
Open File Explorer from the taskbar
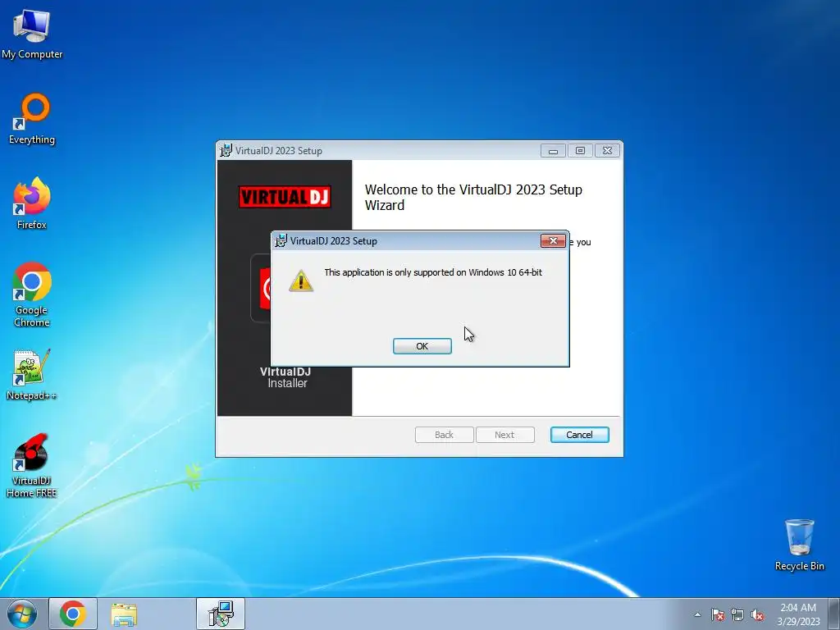[x=124, y=614]
